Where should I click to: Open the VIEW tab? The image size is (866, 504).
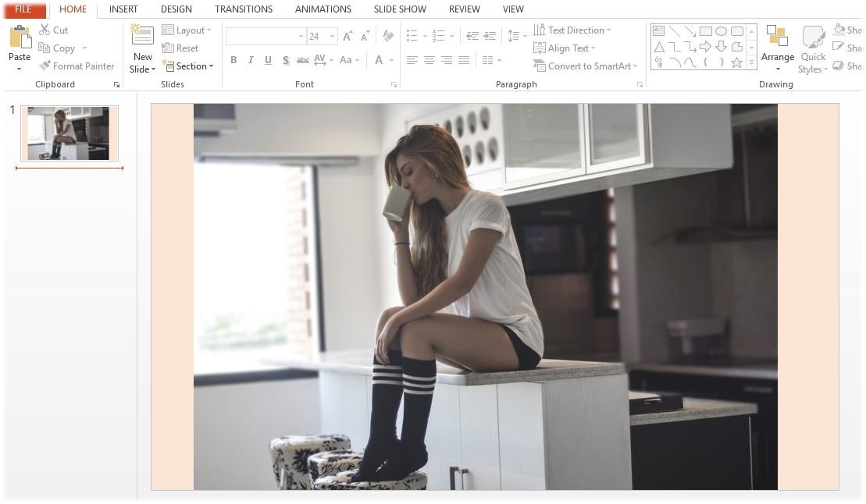tap(513, 9)
